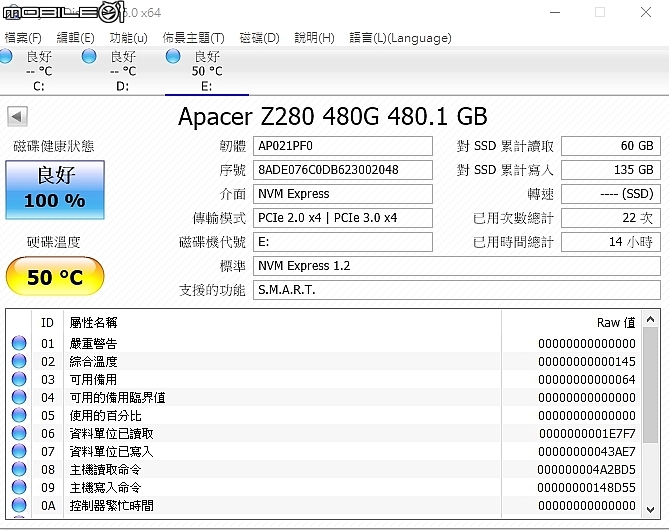The image size is (669, 530).
Task: Select the 資料單位已寫入 attribute name
Action: pos(111,451)
